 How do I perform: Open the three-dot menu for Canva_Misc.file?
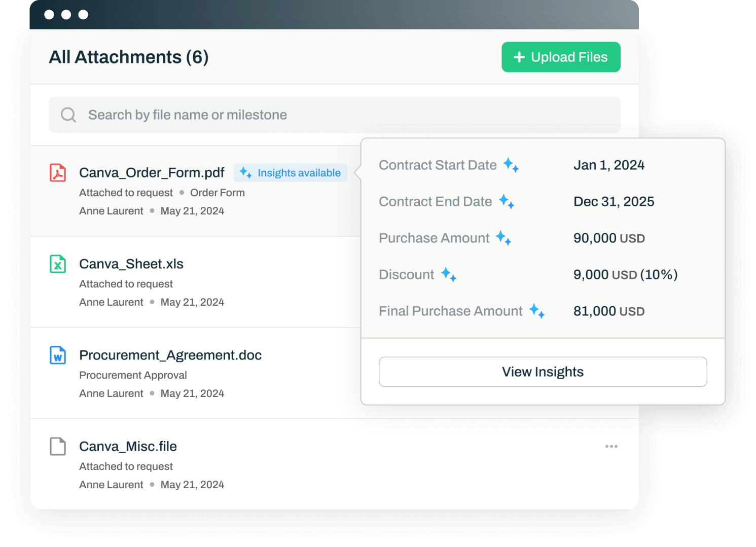[x=611, y=447]
